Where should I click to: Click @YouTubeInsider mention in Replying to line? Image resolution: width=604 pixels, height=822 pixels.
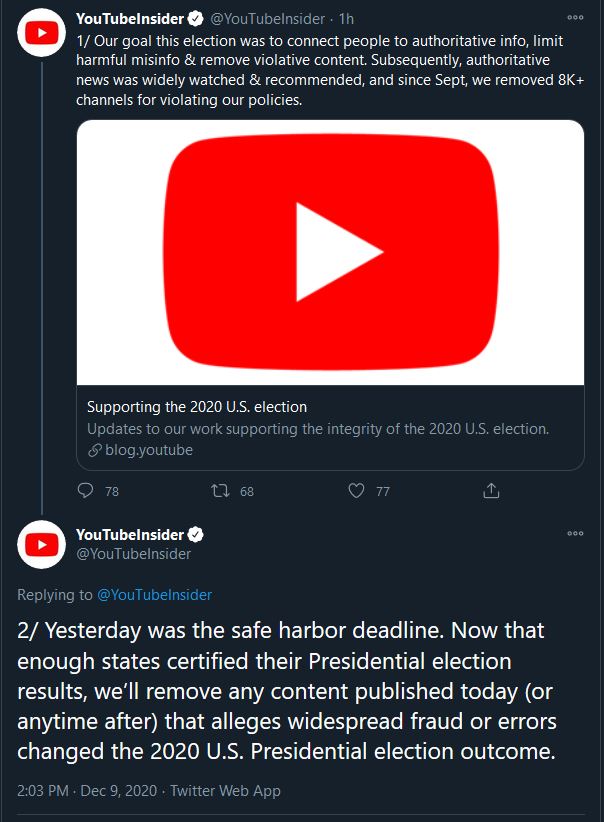coord(154,595)
